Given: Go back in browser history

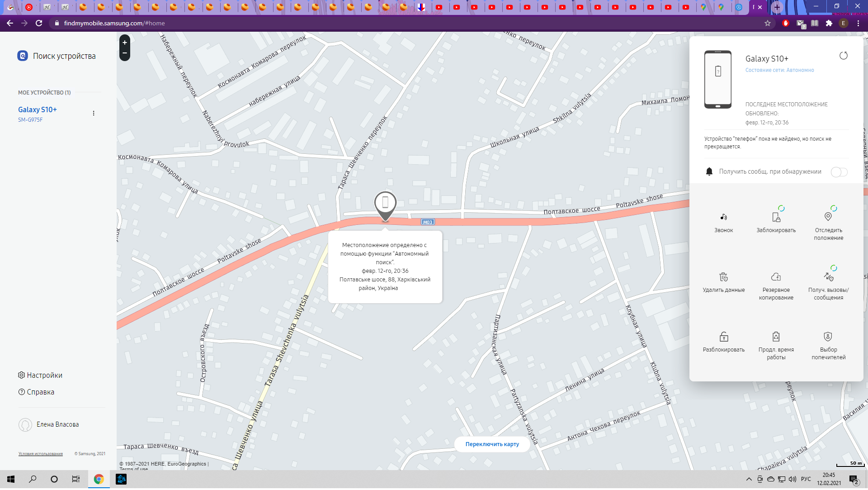Looking at the screenshot, I should pyautogui.click(x=10, y=23).
